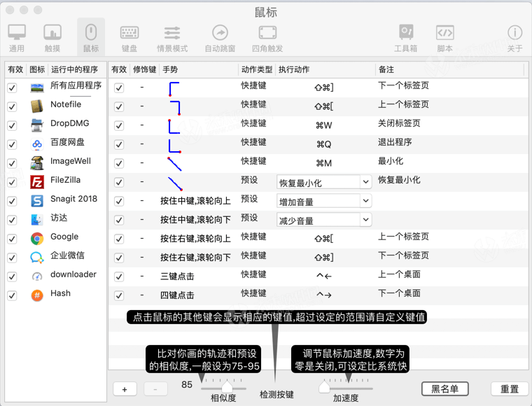Click the modifier dash in the 四键点击 row
This screenshot has height=406, width=532.
coord(142,296)
